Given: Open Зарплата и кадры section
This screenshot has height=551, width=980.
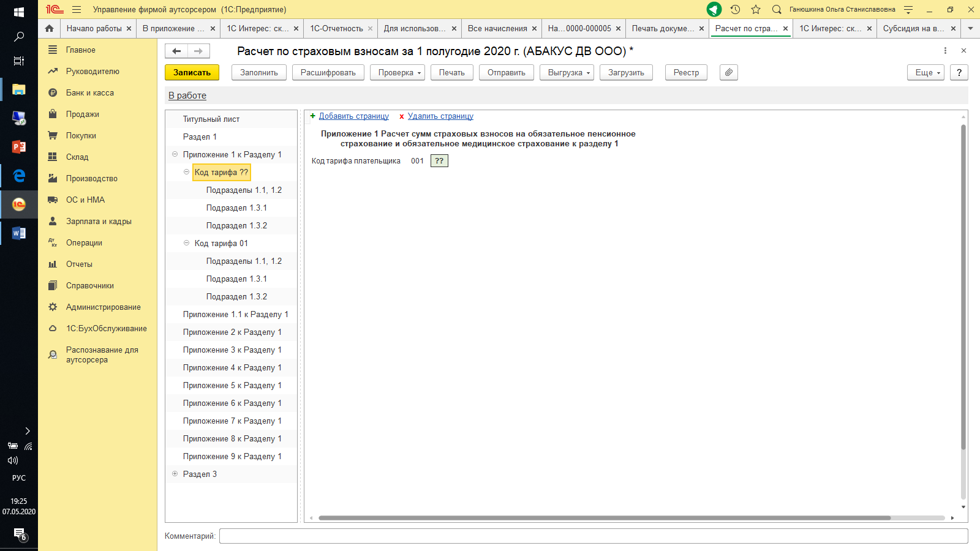Looking at the screenshot, I should pos(99,221).
